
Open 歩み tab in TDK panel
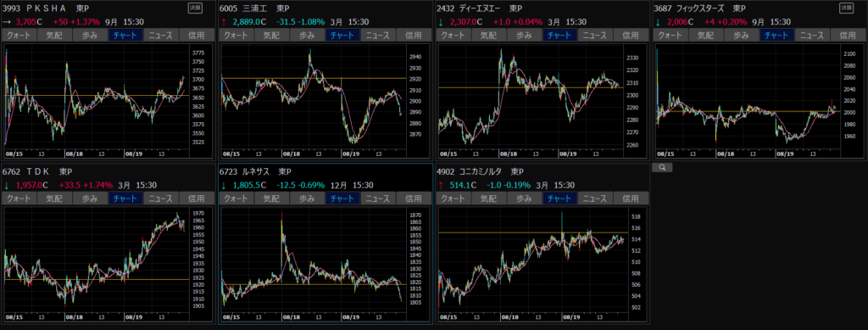pos(90,199)
